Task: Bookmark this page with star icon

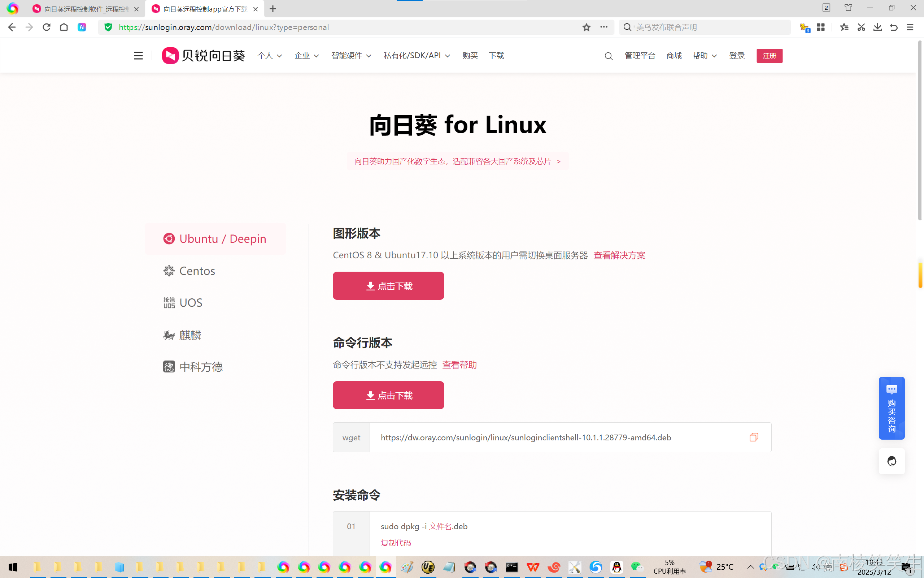Action: click(587, 27)
